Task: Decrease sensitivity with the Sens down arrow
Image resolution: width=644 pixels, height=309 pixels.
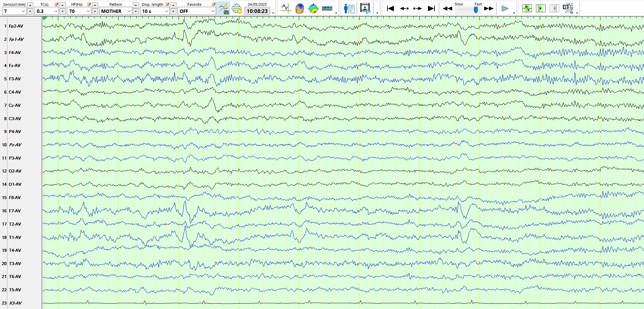Action: click(x=30, y=11)
